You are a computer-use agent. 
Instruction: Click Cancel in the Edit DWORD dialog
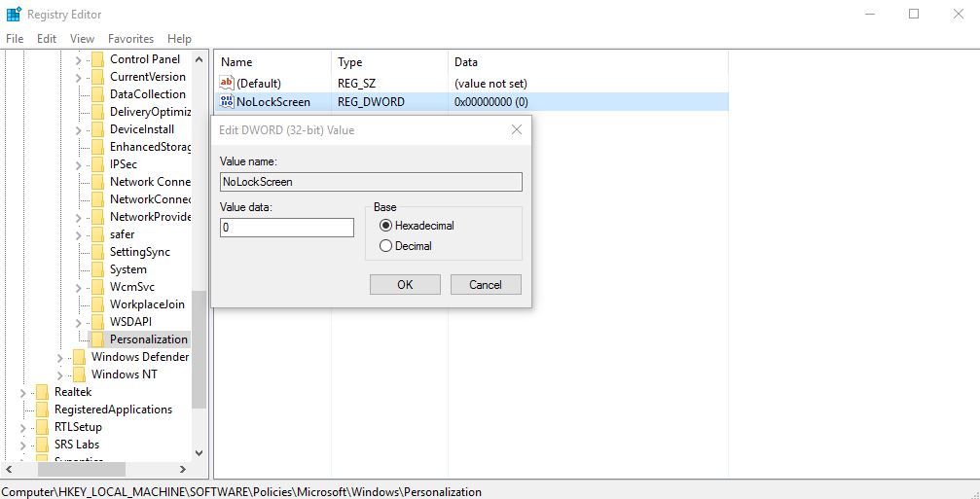point(486,285)
